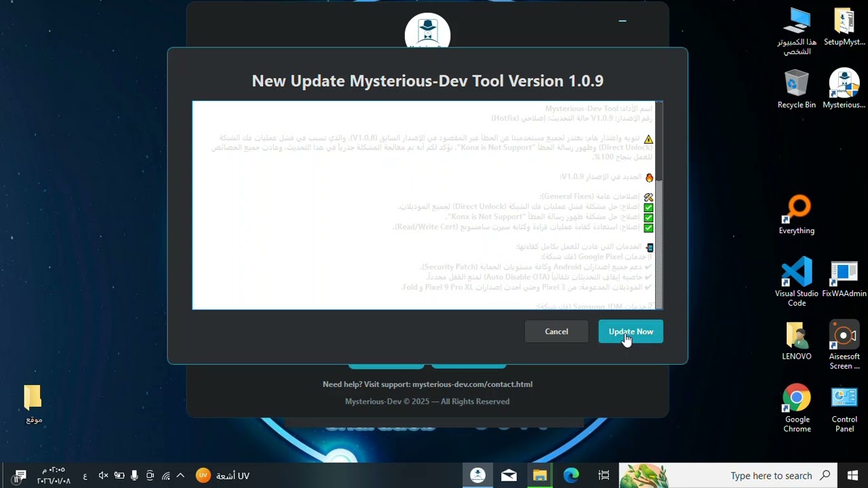Select the yellow folder on left desktop
Viewport: 868px width, 488px height.
[x=33, y=404]
